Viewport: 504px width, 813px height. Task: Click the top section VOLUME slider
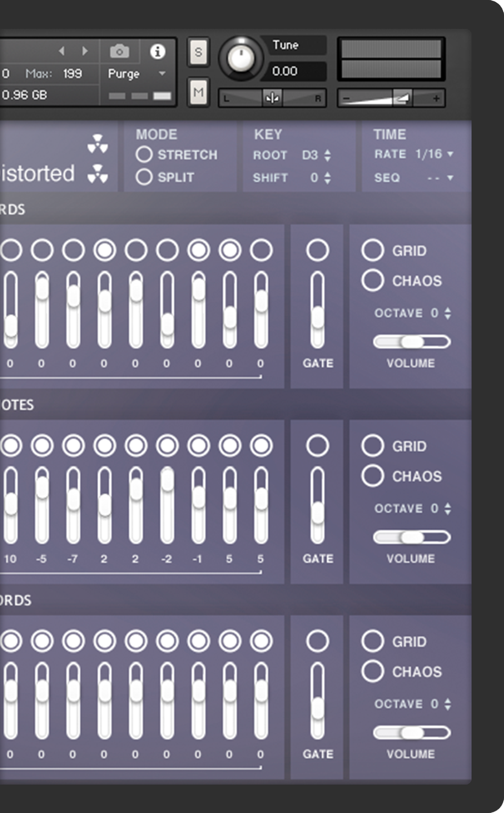pos(412,342)
